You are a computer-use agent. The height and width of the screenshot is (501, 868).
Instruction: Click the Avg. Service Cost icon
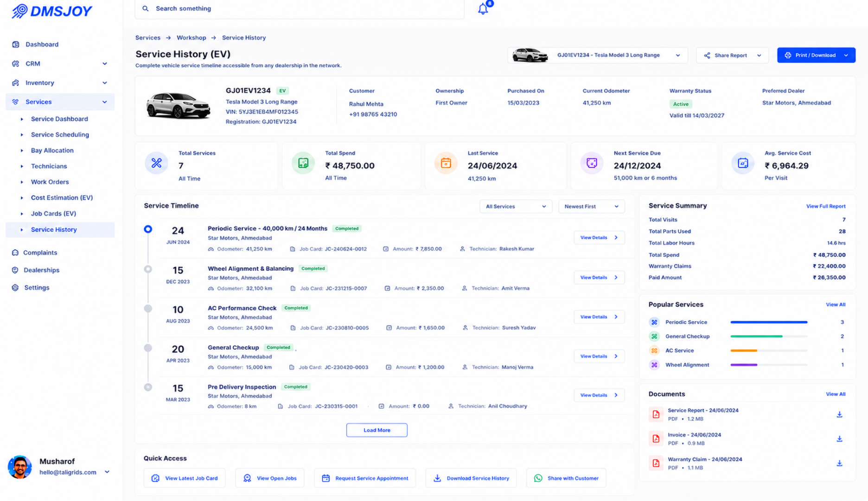743,163
